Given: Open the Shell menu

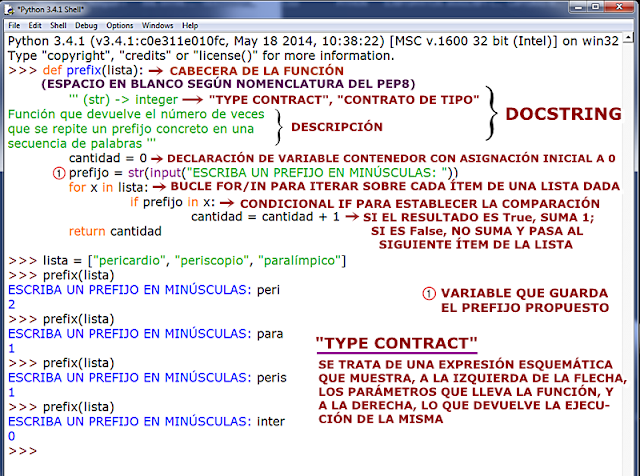Looking at the screenshot, I should click(x=58, y=25).
